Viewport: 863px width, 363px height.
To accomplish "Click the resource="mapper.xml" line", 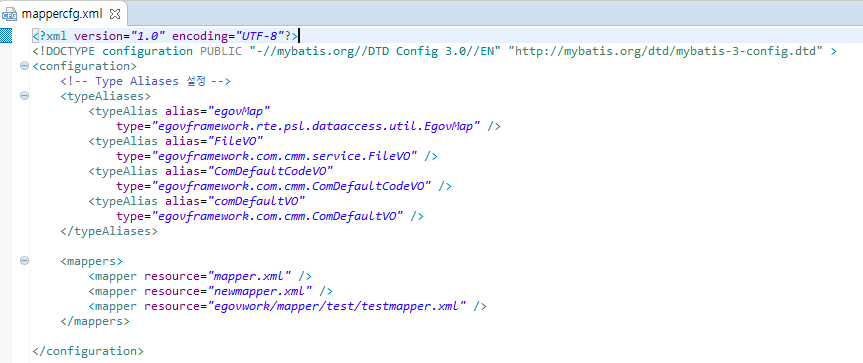I will [200, 276].
